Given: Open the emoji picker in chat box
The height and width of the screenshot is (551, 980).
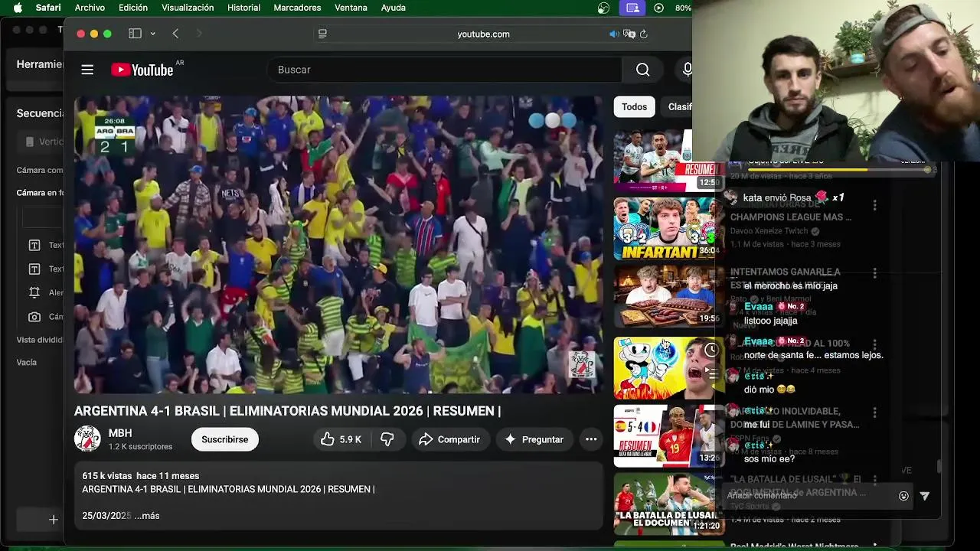Looking at the screenshot, I should [x=903, y=496].
